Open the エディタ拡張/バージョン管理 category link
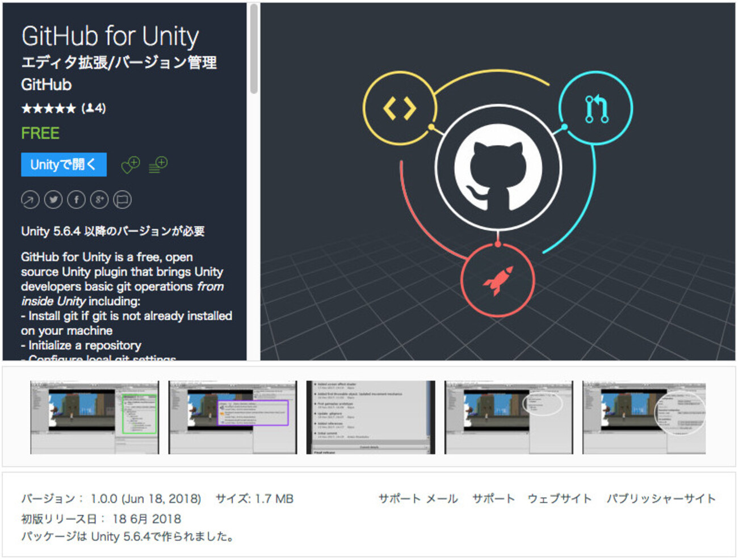This screenshot has width=738, height=560. [x=119, y=62]
